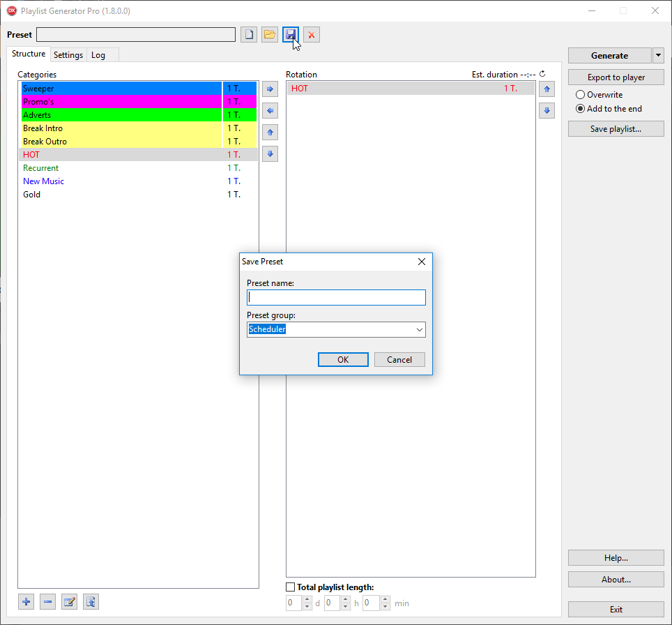
Task: Click the red X delete preset icon
Action: click(x=312, y=35)
